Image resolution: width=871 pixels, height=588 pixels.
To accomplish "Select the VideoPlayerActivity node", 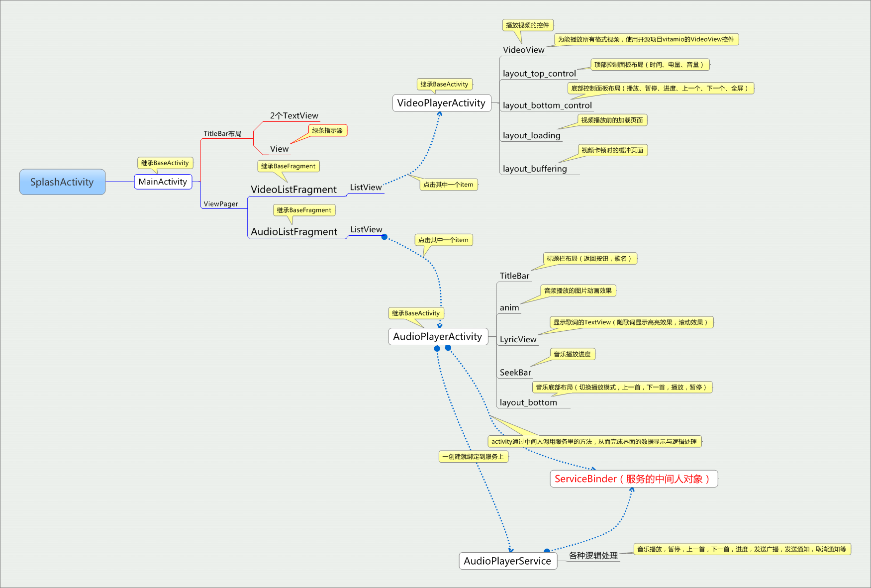I will click(442, 103).
